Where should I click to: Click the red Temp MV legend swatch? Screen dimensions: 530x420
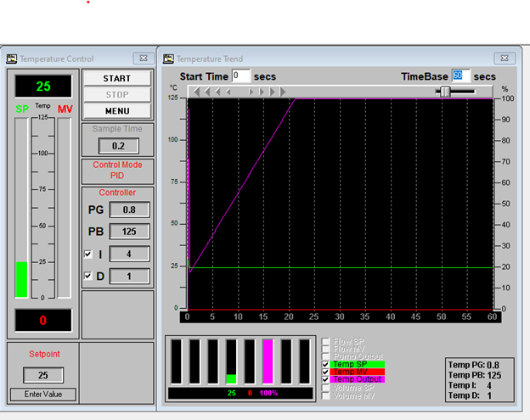(358, 372)
